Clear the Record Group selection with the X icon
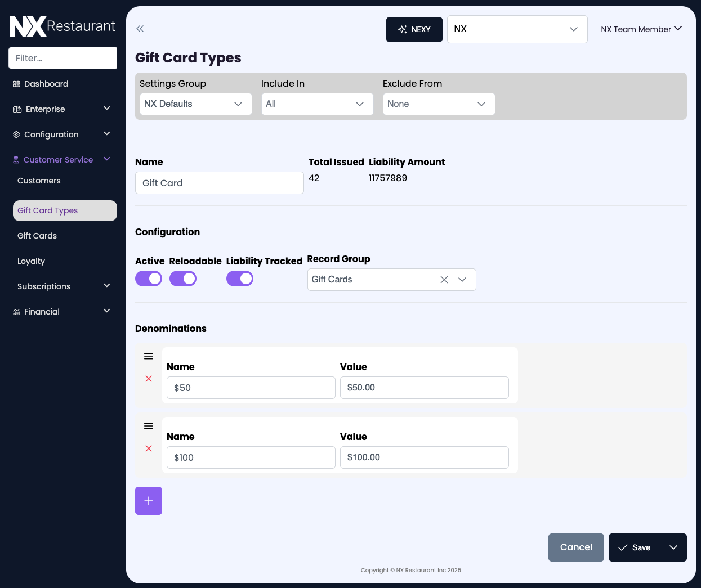Screen dimensions: 701x588 coord(444,280)
